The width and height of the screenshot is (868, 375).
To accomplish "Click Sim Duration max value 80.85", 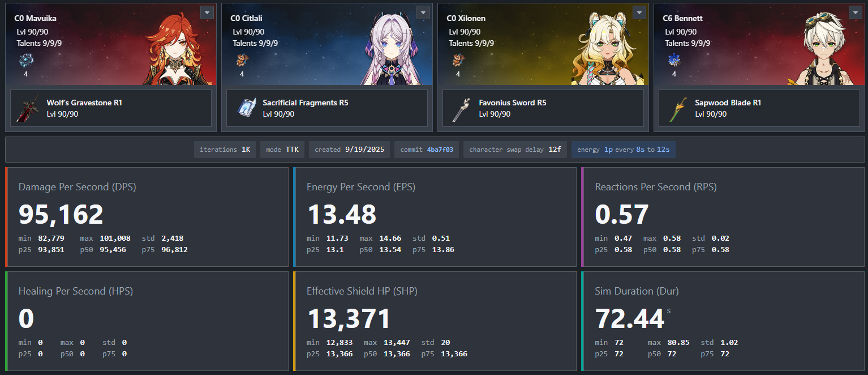I will pos(678,343).
